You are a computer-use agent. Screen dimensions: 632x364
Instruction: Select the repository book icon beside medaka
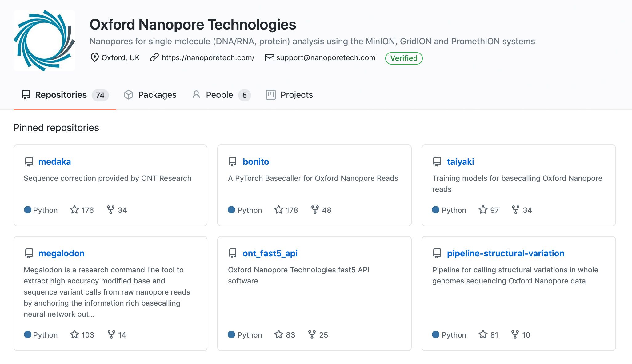pos(29,161)
